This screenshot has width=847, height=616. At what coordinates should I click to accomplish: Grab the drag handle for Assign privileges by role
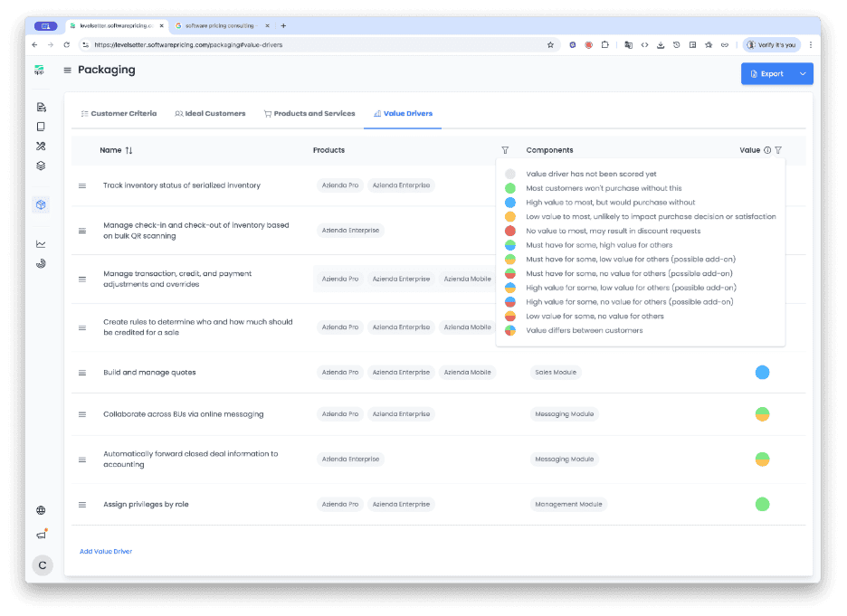[82, 505]
